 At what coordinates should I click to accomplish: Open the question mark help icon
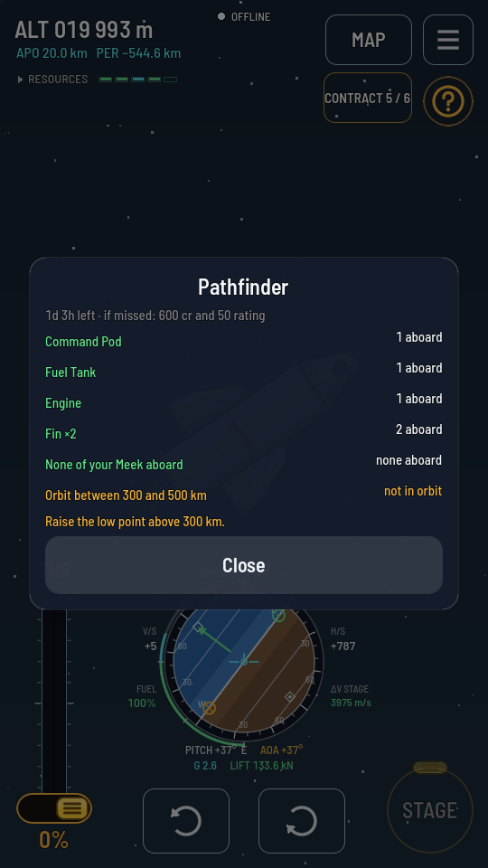(447, 101)
